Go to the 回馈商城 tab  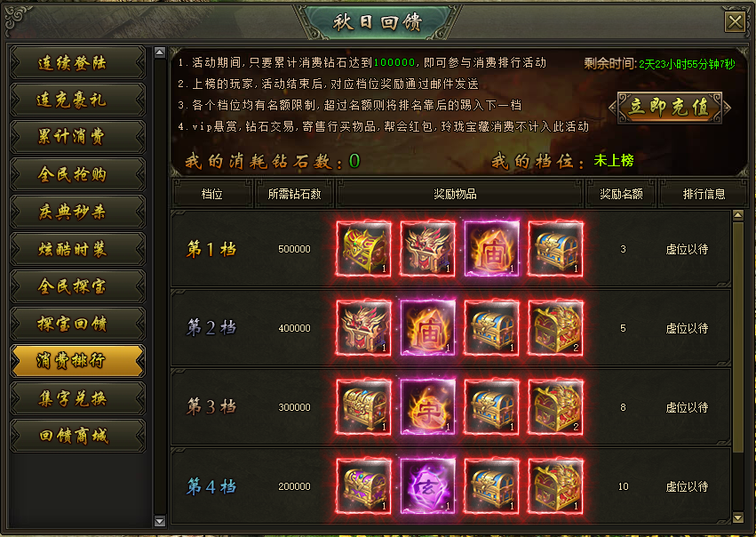(77, 436)
